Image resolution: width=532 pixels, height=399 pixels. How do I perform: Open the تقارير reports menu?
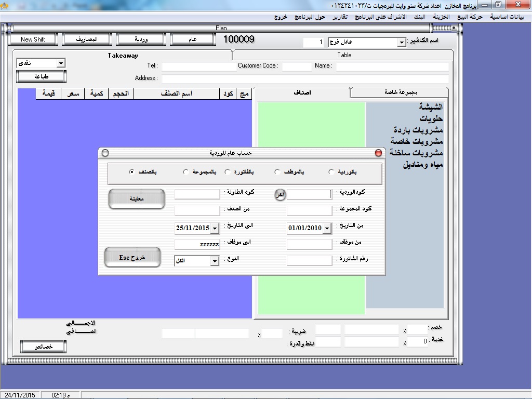(340, 17)
